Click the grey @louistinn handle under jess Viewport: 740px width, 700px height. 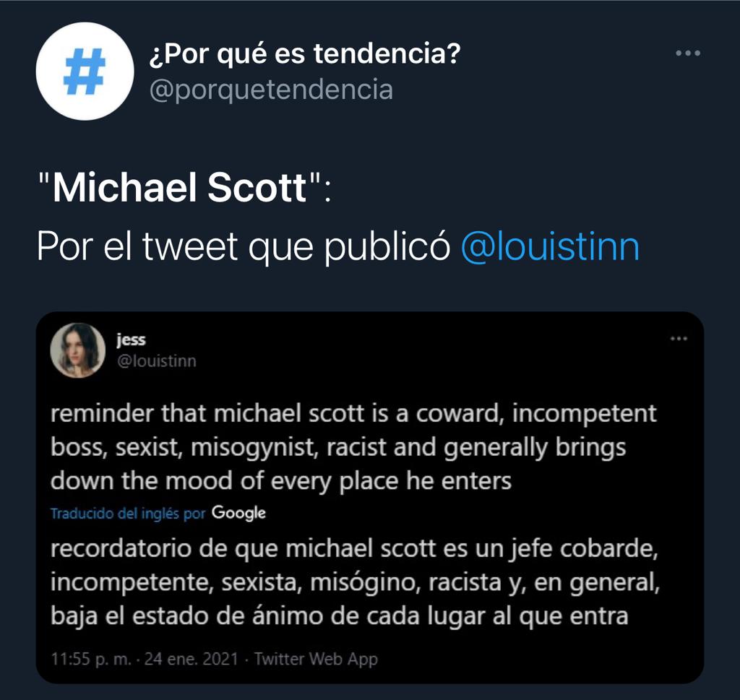[157, 361]
